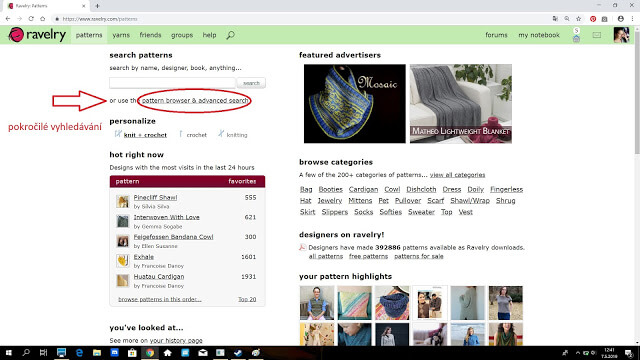This screenshot has height=360, width=640.
Task: Select the knitting personalize option
Action: click(x=233, y=134)
